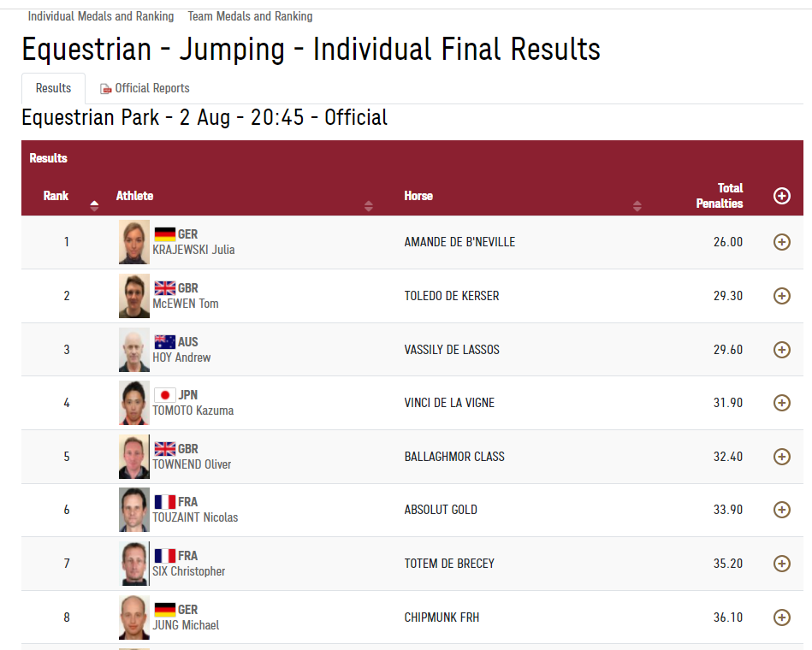Switch to the Results tab
The image size is (812, 650).
pos(53,88)
